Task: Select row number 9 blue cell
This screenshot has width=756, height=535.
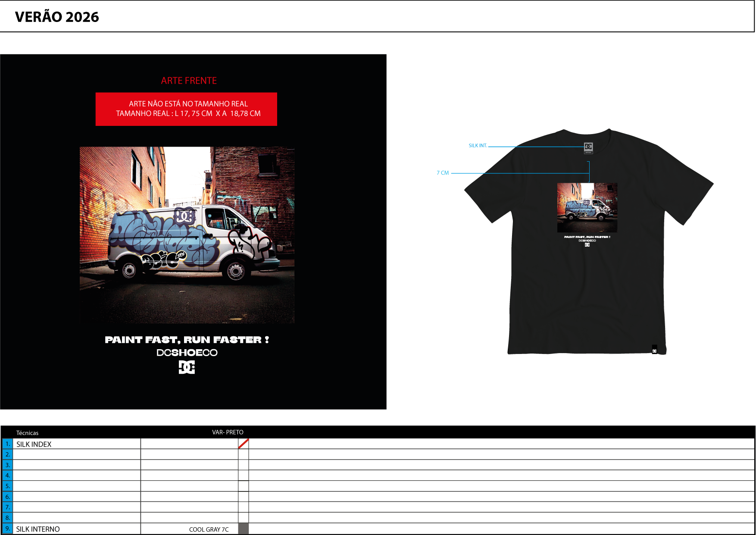Action: 7,529
